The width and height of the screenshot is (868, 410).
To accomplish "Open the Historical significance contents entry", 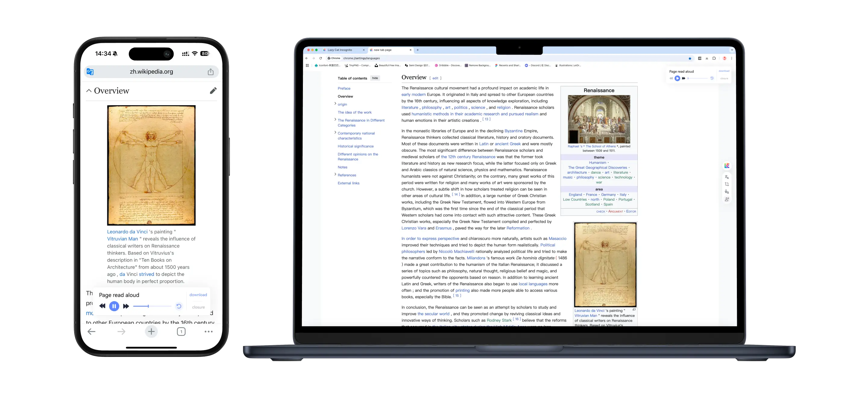I will tap(356, 146).
